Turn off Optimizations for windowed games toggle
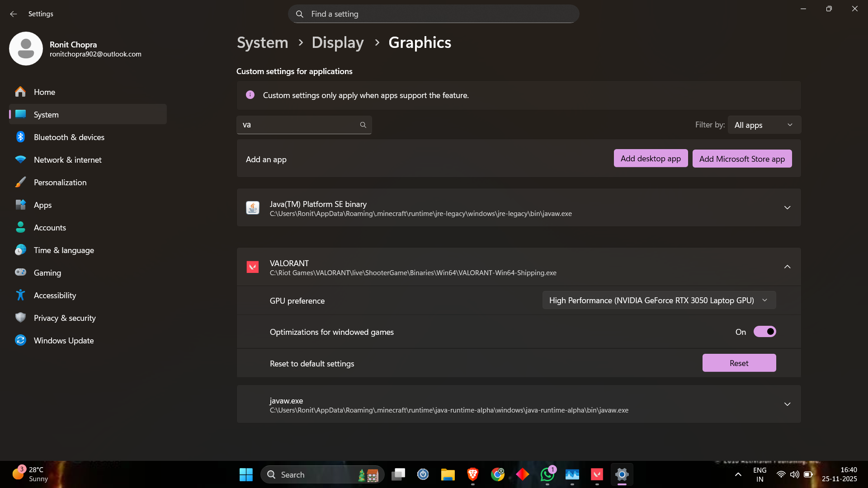Viewport: 868px width, 488px height. pos(764,332)
